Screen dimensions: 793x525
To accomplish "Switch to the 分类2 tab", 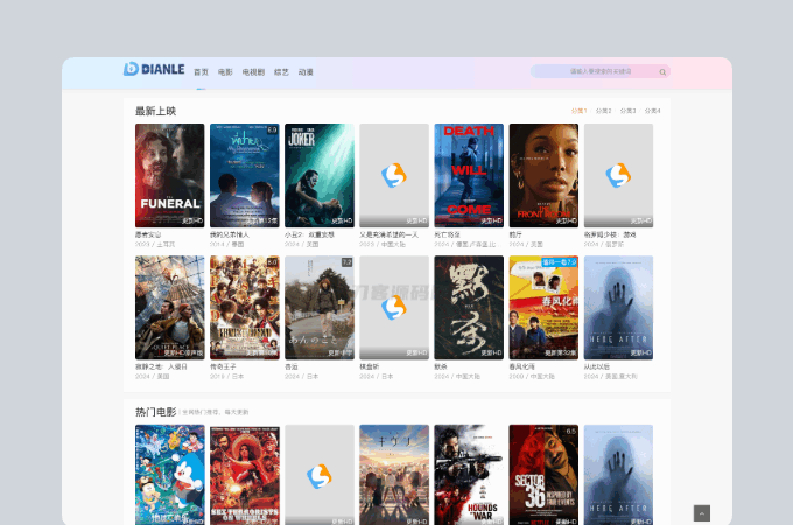I will [x=603, y=111].
